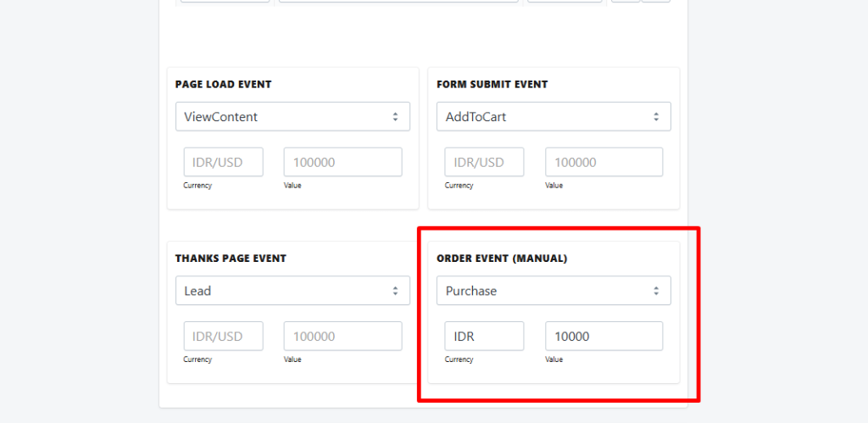Expand the Thanks Page Event dropdown
The height and width of the screenshot is (423, 868).
tap(292, 291)
